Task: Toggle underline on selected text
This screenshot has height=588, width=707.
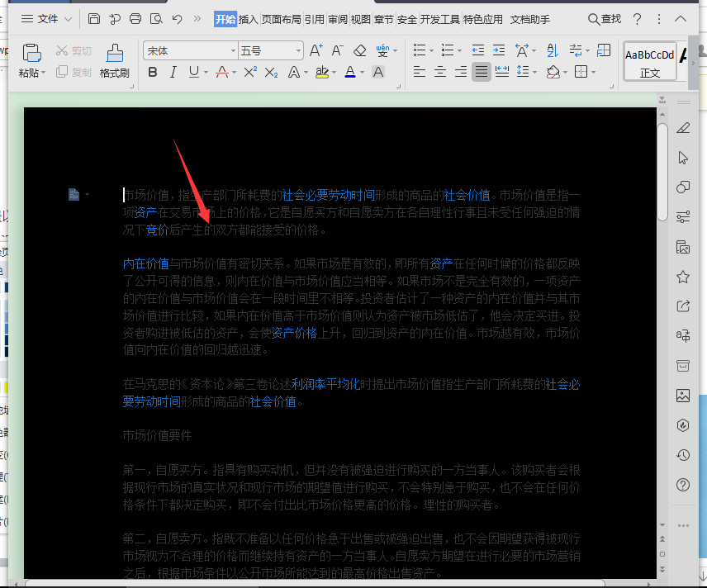Action: tap(194, 73)
